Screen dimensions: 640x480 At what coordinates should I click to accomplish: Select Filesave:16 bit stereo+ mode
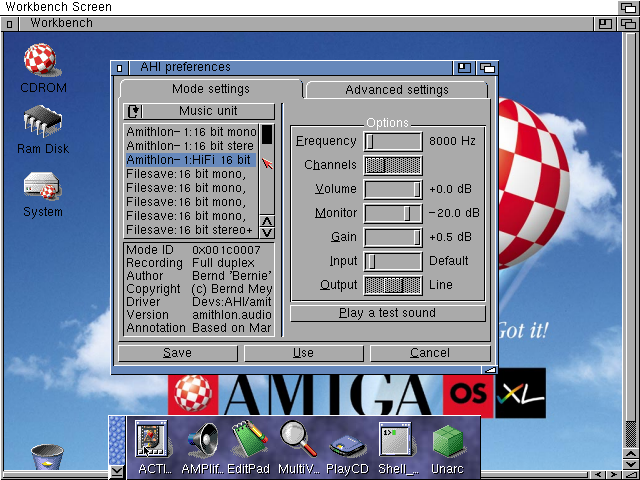click(191, 230)
